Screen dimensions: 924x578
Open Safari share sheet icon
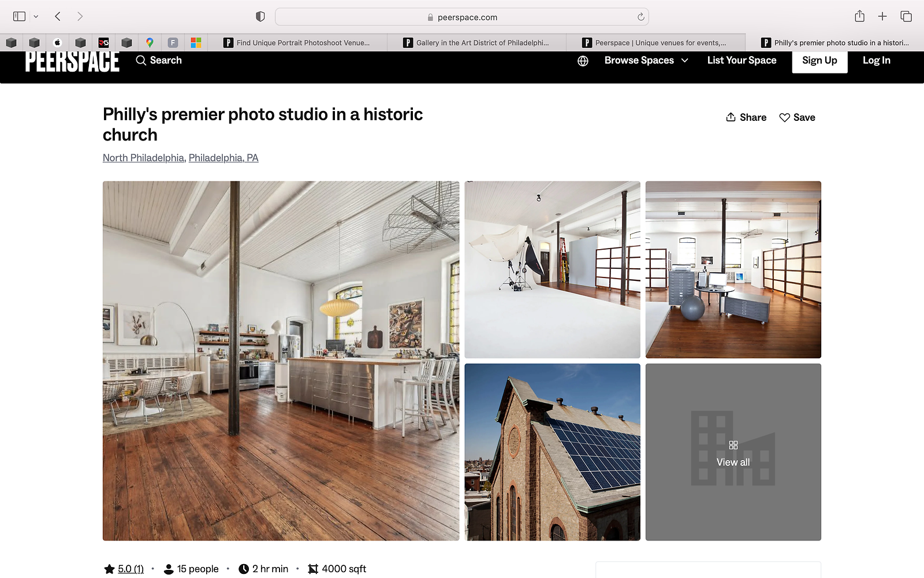pyautogui.click(x=859, y=16)
